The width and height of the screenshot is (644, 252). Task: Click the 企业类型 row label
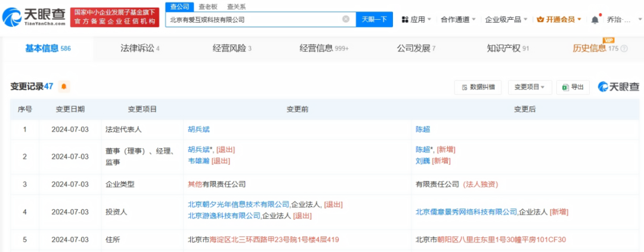click(120, 184)
